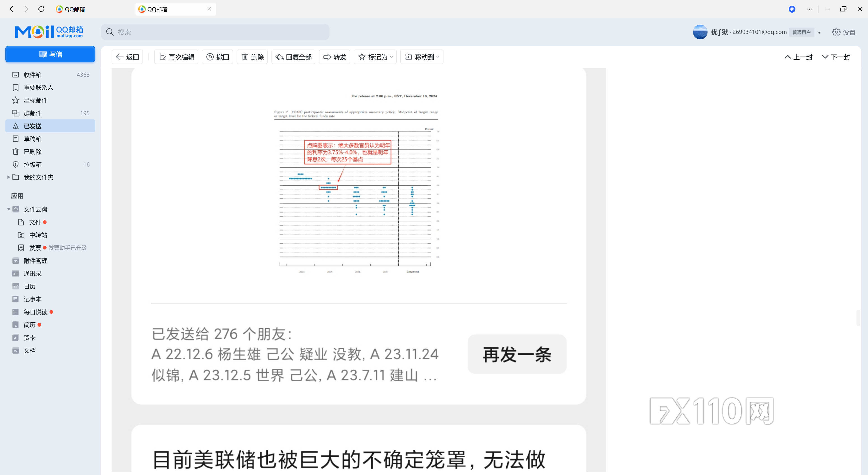Go to previous mail 上一封
The height and width of the screenshot is (475, 868).
tap(798, 57)
